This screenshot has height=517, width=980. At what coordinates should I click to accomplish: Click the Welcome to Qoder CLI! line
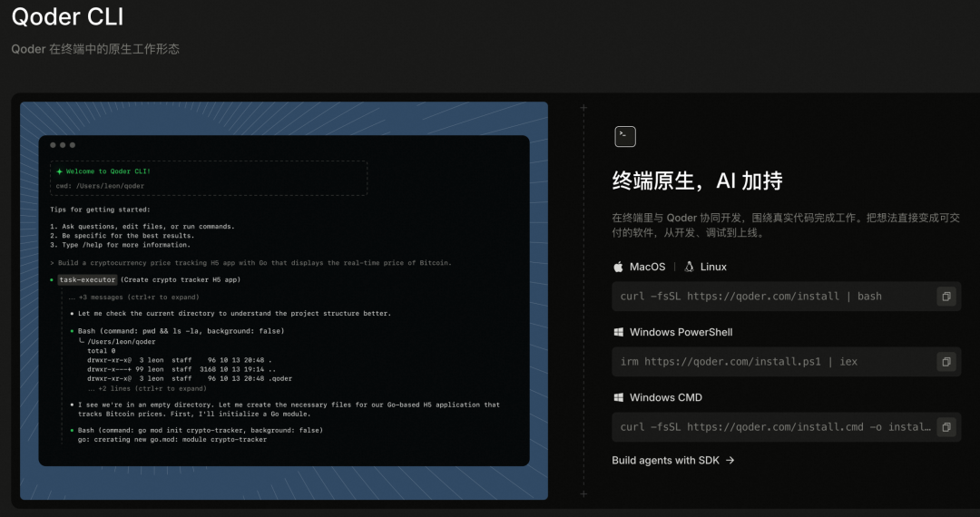[x=108, y=171]
